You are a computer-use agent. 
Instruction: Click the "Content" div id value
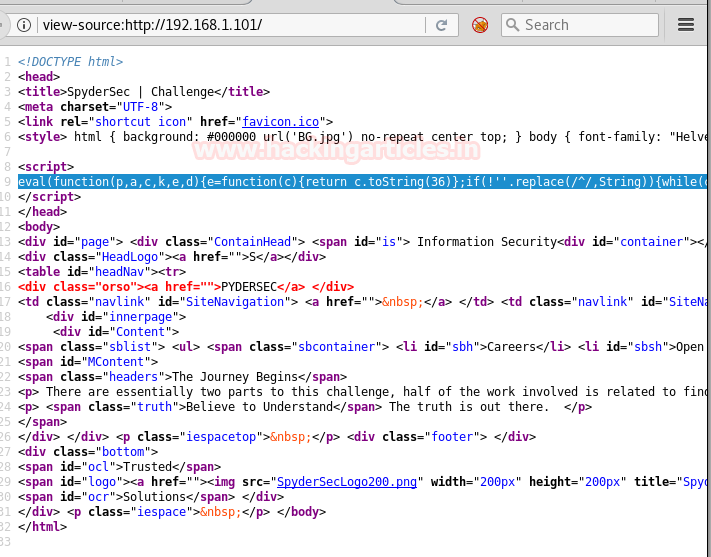[141, 332]
